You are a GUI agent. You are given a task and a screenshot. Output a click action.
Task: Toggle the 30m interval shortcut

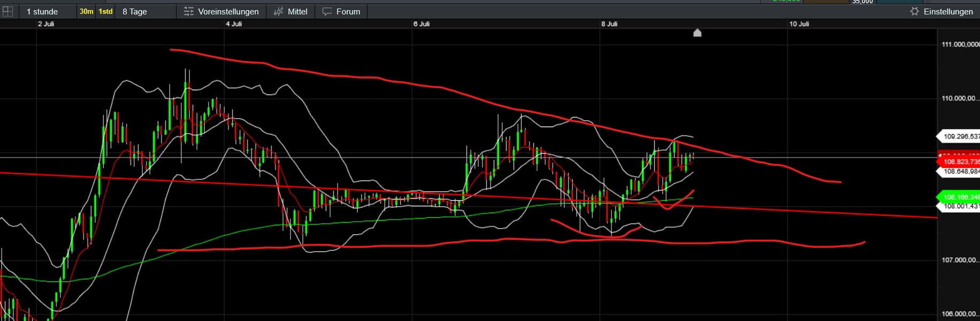coord(86,11)
